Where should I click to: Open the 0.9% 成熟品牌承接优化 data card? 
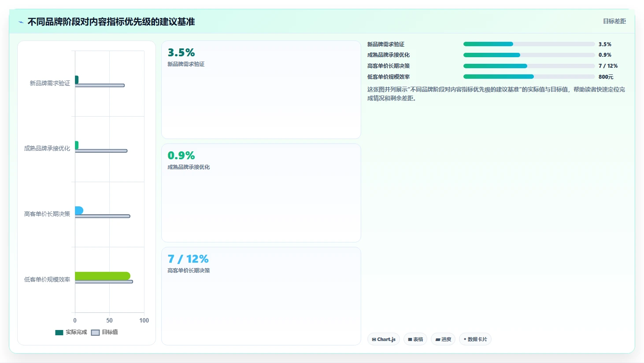pos(261,193)
